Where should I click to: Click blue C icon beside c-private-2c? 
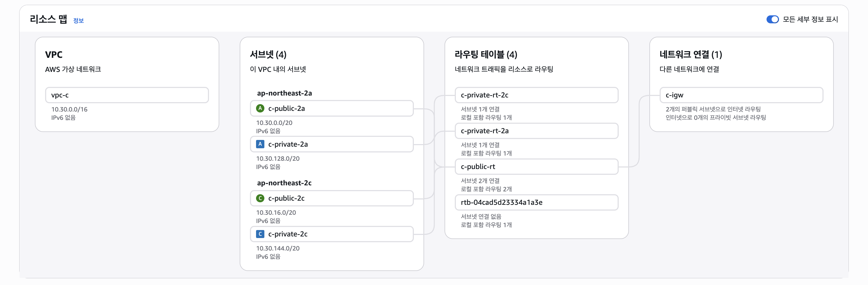click(x=260, y=234)
